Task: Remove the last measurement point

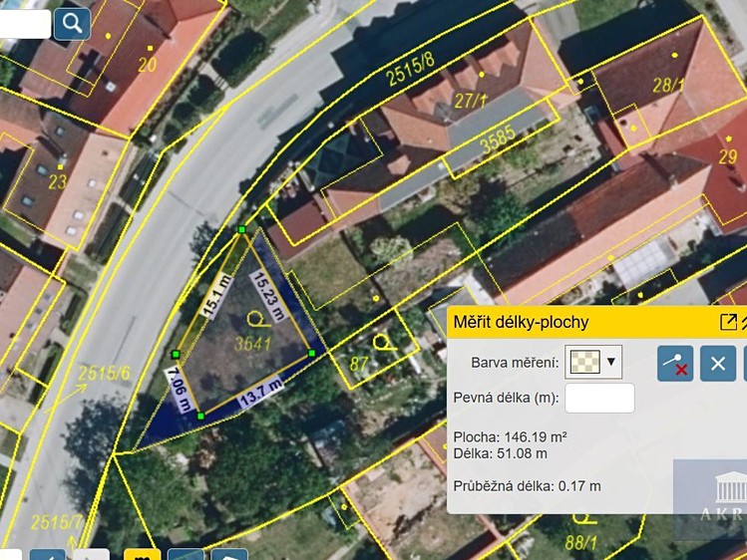Action: pyautogui.click(x=675, y=364)
